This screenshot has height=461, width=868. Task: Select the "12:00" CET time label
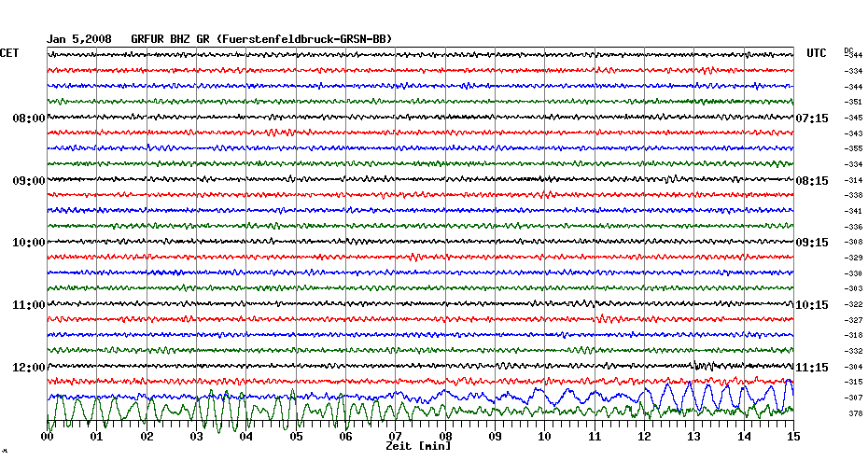point(29,368)
